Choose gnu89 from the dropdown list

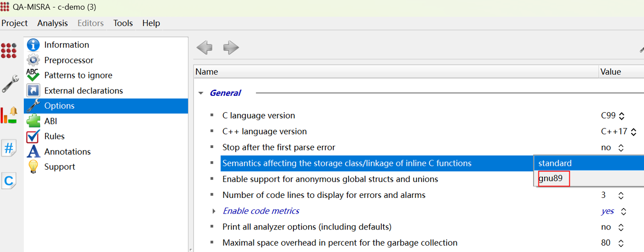tap(551, 179)
